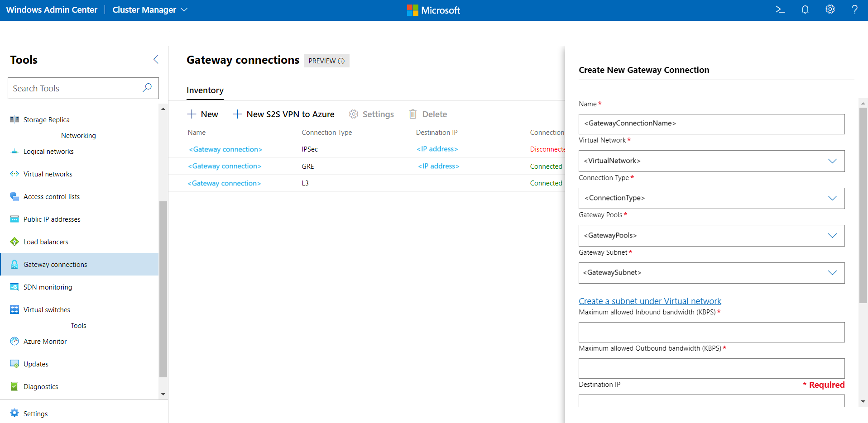
Task: Open the Gateway Pools dropdown
Action: (832, 236)
